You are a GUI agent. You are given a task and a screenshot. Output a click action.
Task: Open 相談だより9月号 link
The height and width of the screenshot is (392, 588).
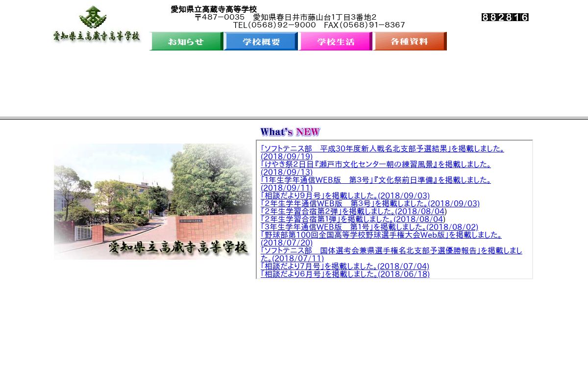(345, 196)
